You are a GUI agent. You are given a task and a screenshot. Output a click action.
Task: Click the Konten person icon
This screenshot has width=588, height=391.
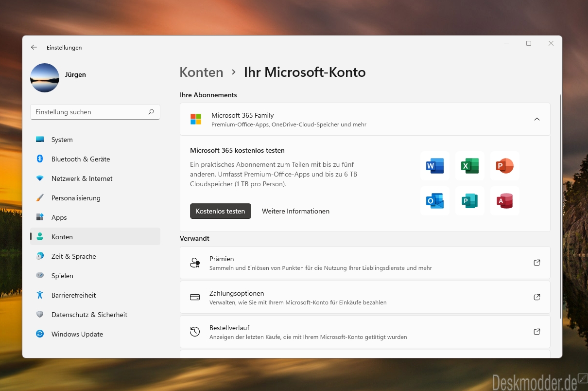tap(40, 237)
